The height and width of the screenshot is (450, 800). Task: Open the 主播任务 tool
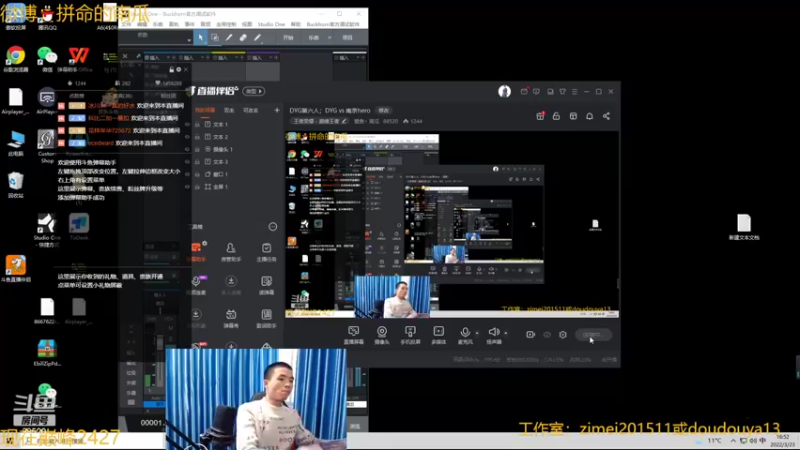(x=266, y=252)
